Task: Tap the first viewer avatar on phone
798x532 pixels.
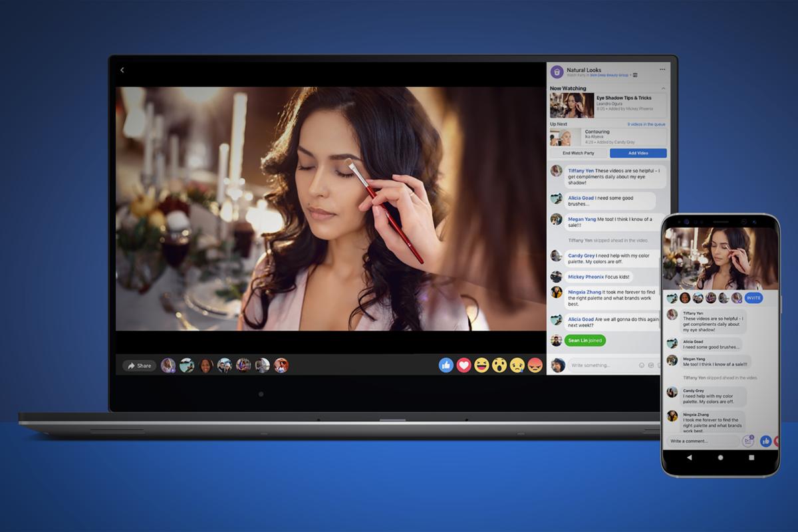Action: click(x=672, y=298)
